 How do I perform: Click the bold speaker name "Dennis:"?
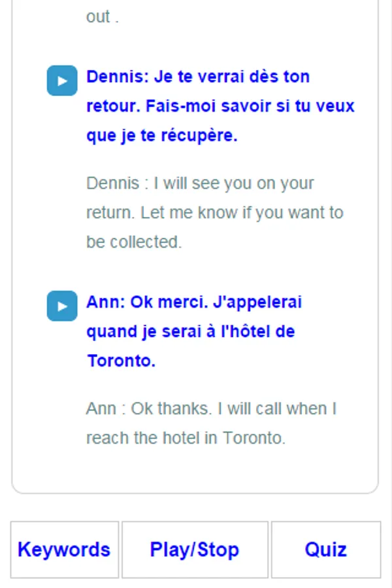[118, 77]
